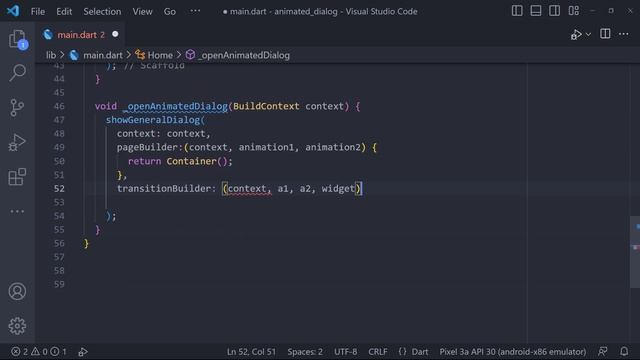Toggle the bottom panel layout
This screenshot has height=360, width=640.
[x=536, y=11]
